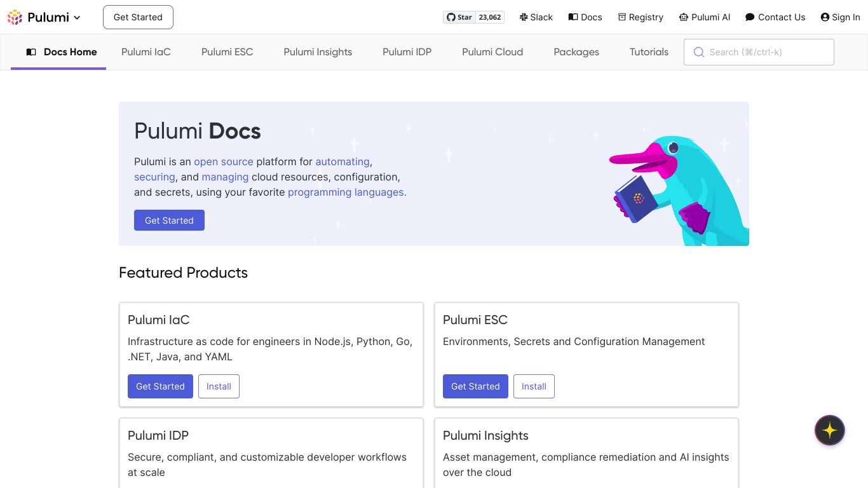Click Get Started in Pulumi IaC card
868x488 pixels.
[x=160, y=386]
